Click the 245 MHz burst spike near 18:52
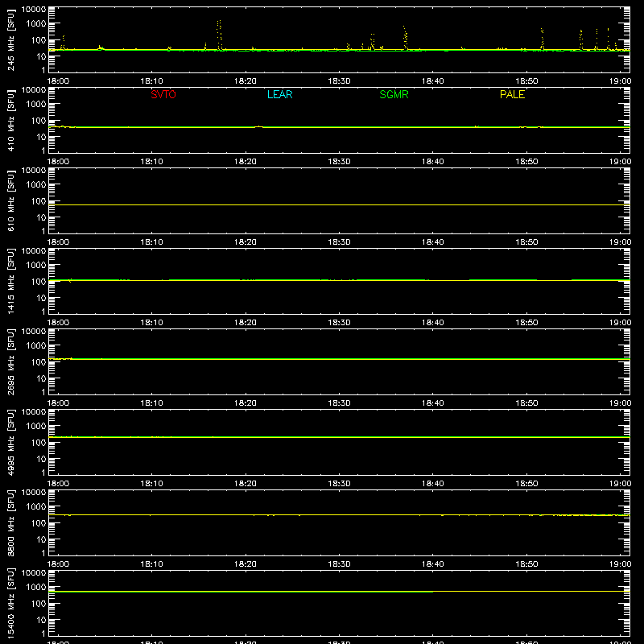 542,39
